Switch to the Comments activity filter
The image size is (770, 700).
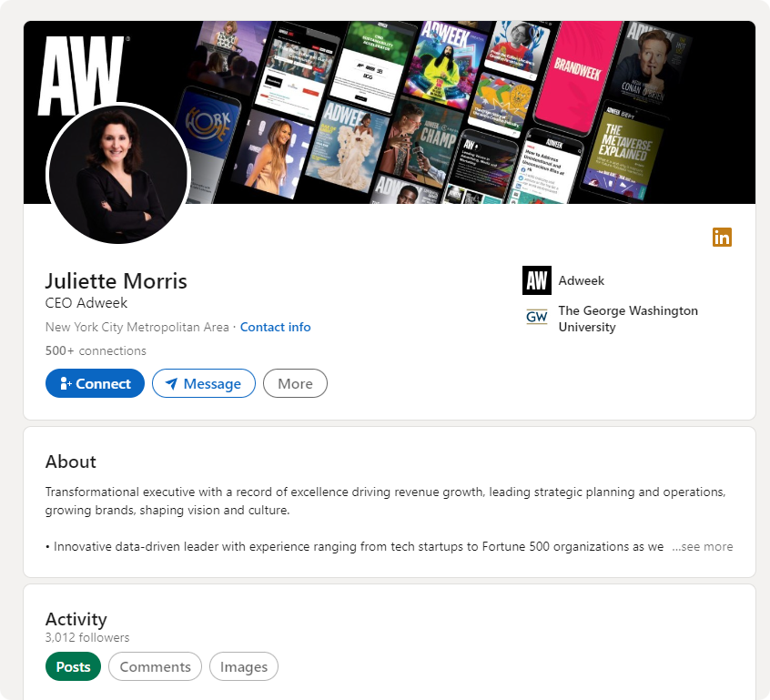pyautogui.click(x=155, y=666)
